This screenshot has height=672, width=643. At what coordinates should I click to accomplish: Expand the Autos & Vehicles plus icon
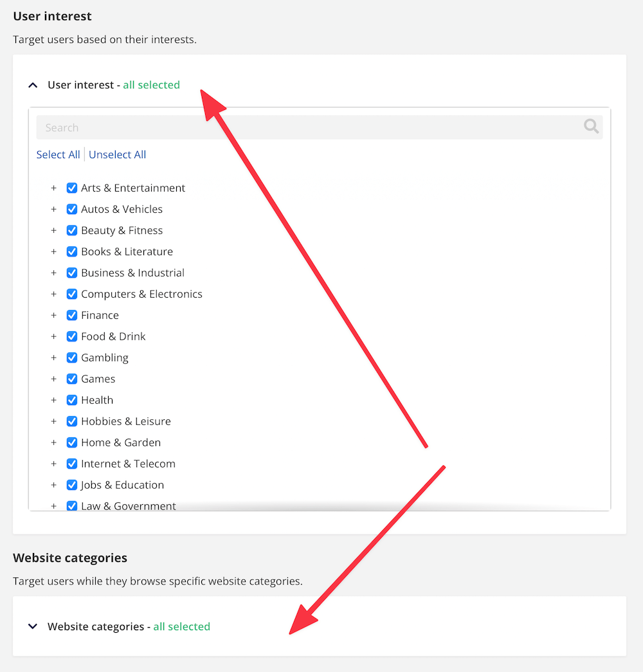point(53,209)
